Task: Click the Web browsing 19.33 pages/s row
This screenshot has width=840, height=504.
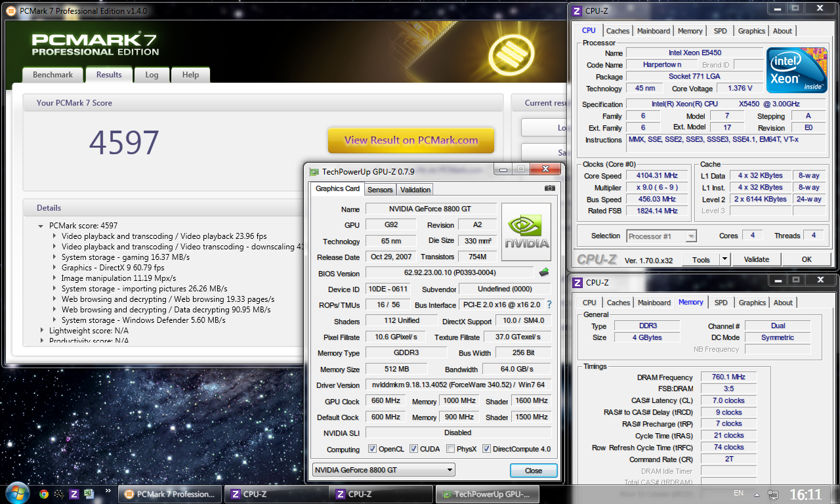Action: tap(168, 299)
